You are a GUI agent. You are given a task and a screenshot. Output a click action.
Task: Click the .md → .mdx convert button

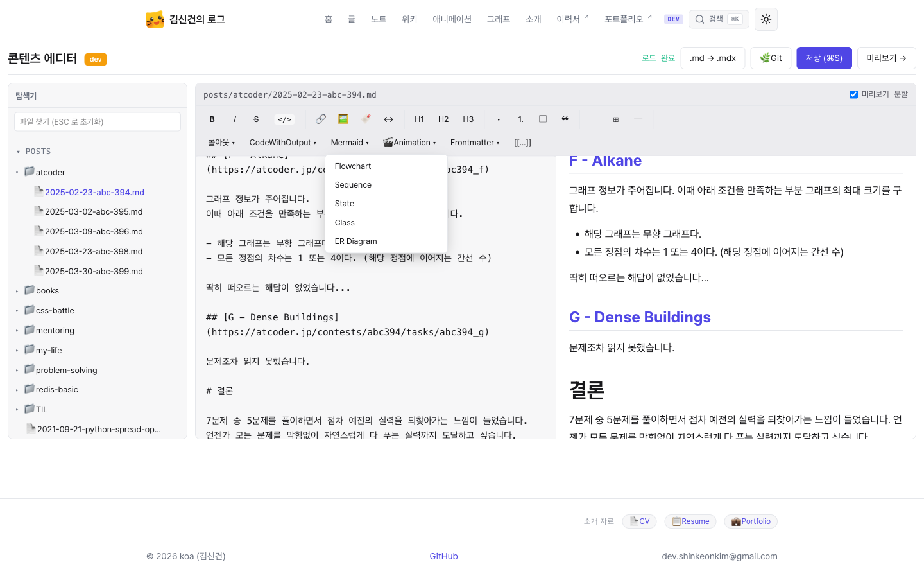(713, 58)
